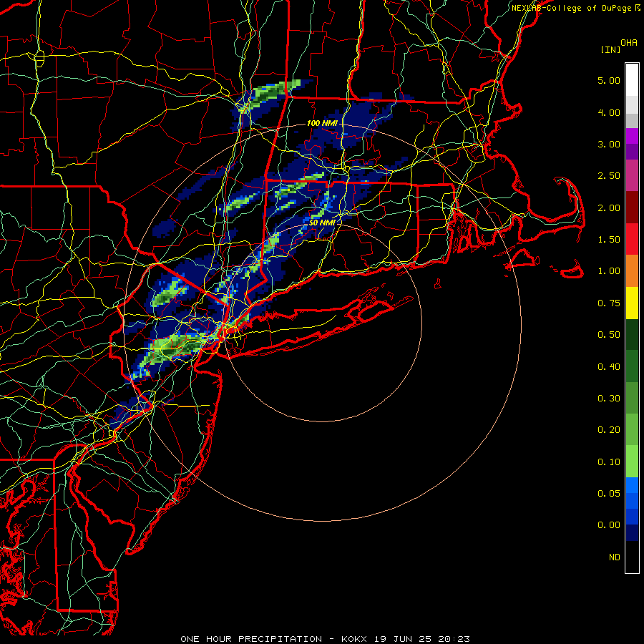Click the ONE HOUR PRECIPITATION KOKX caption
Image resolution: width=644 pixels, height=644 pixels.
(x=325, y=639)
